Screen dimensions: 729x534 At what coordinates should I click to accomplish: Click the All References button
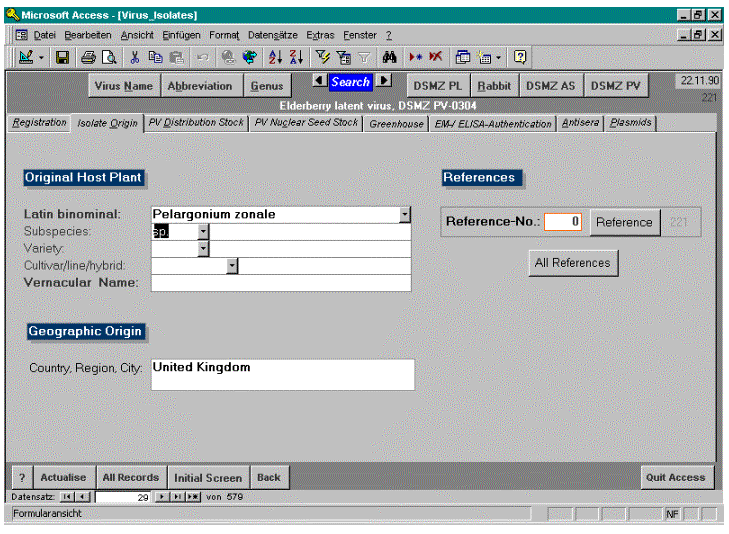[x=573, y=263]
